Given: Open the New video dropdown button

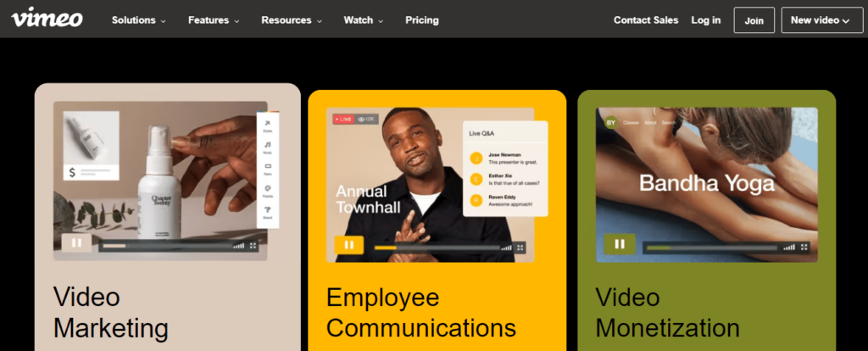Looking at the screenshot, I should tap(822, 20).
